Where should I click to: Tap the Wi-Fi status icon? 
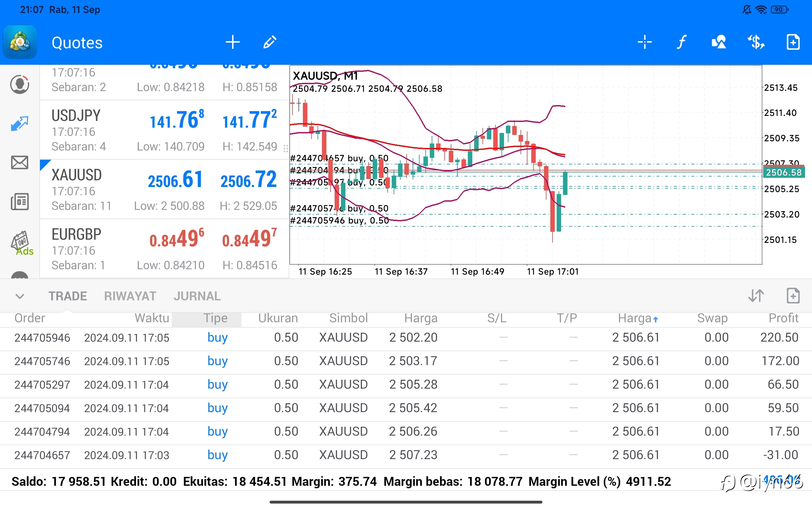(761, 10)
